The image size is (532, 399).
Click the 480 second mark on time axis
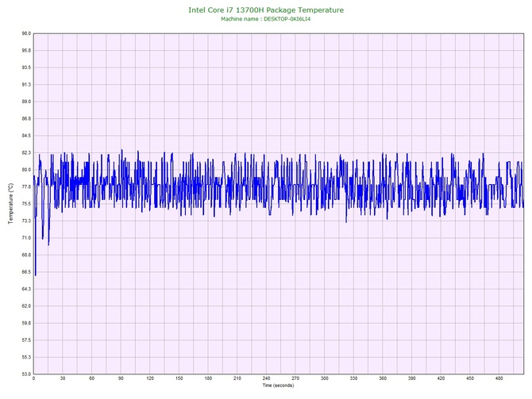point(499,378)
